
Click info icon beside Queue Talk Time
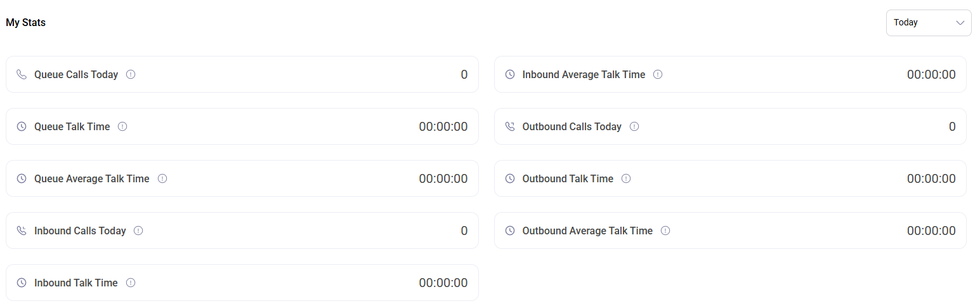pos(122,126)
